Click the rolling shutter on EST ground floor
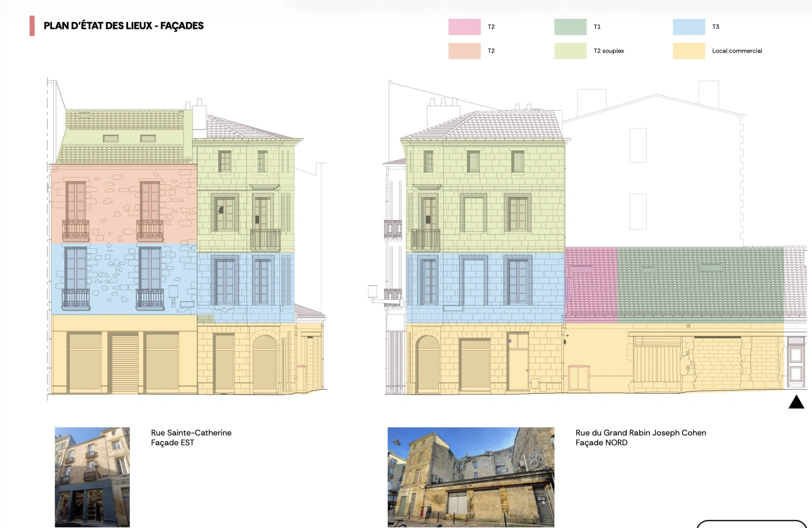 point(123,363)
